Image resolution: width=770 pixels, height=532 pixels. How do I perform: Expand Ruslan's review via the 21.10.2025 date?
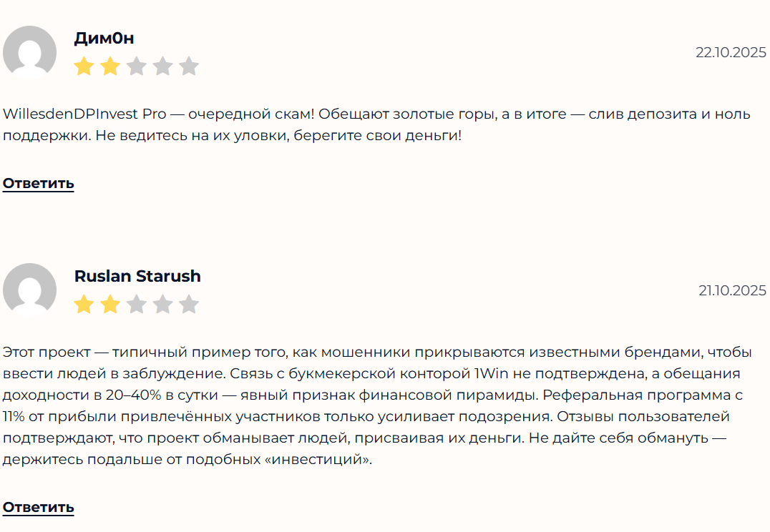tap(731, 290)
